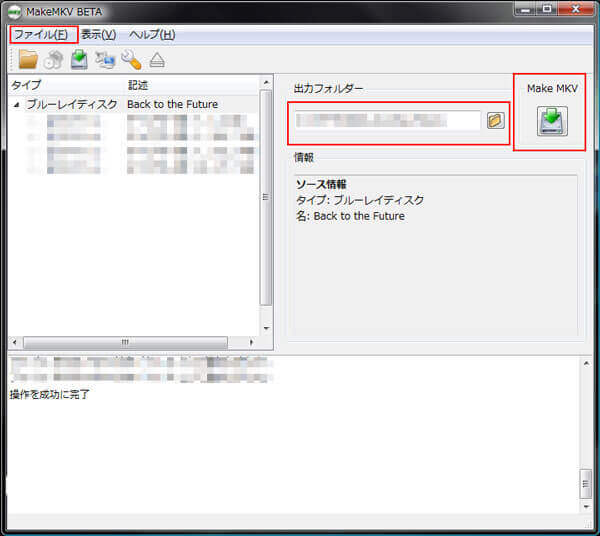Screen dimensions: 600x536
Task: Open the ヘルプ(H) menu
Action: [x=152, y=35]
